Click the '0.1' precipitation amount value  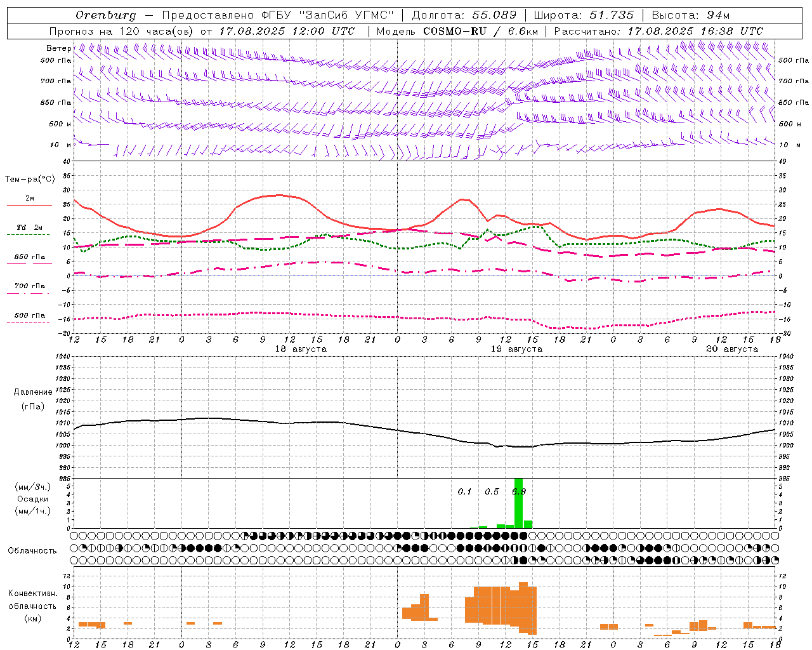[x=464, y=492]
